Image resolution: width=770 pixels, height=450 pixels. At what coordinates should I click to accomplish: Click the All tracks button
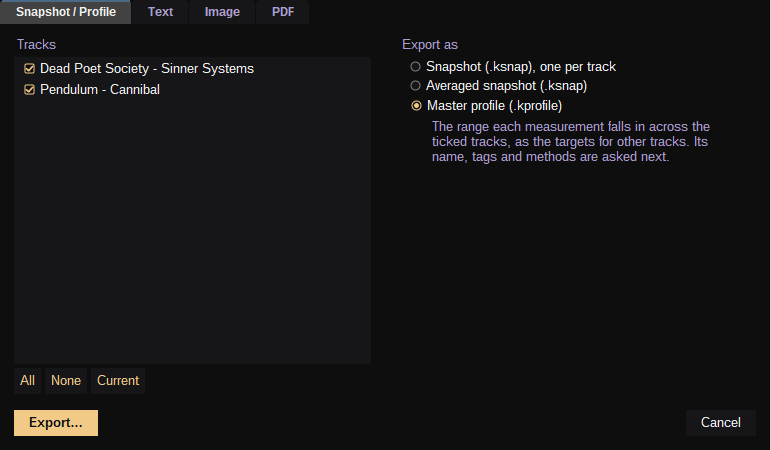tap(28, 381)
